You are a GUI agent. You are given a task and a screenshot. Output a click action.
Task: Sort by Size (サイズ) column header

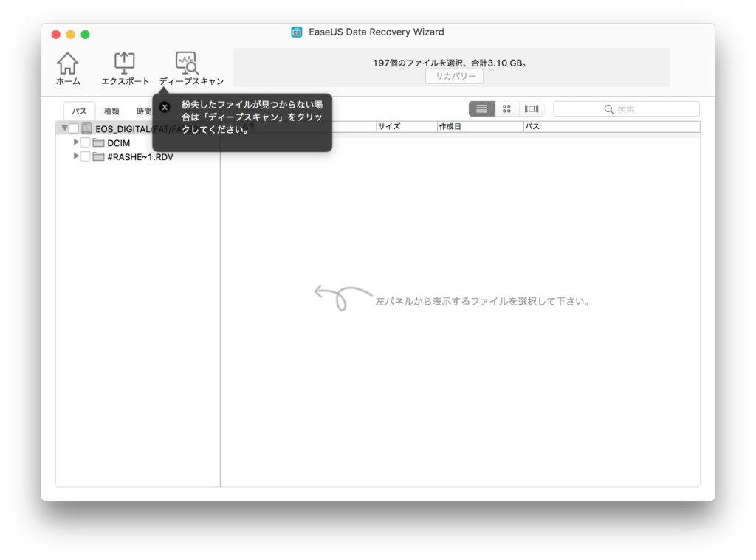[407, 126]
